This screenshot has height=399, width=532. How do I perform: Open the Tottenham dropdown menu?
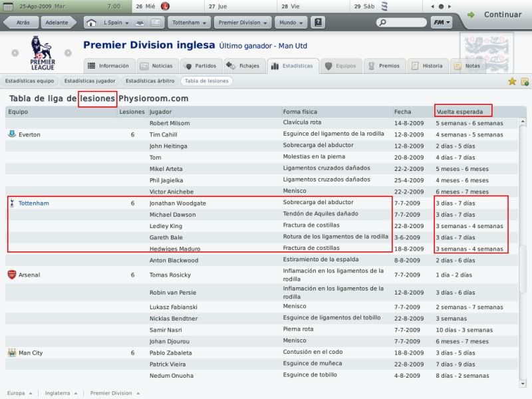(189, 23)
